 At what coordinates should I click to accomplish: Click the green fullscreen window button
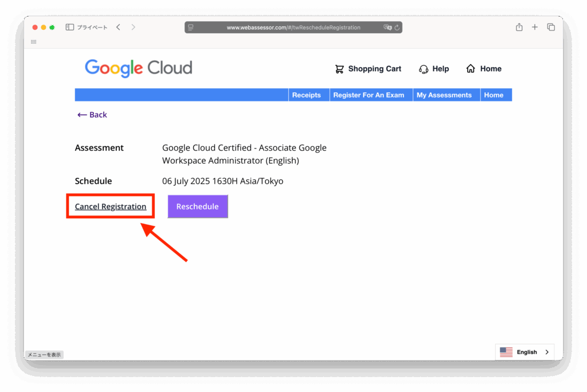[x=52, y=28]
